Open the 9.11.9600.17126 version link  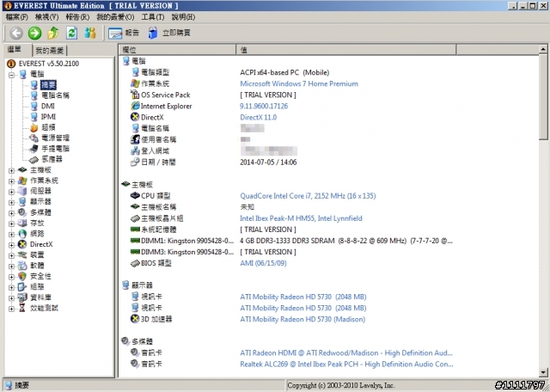(264, 106)
